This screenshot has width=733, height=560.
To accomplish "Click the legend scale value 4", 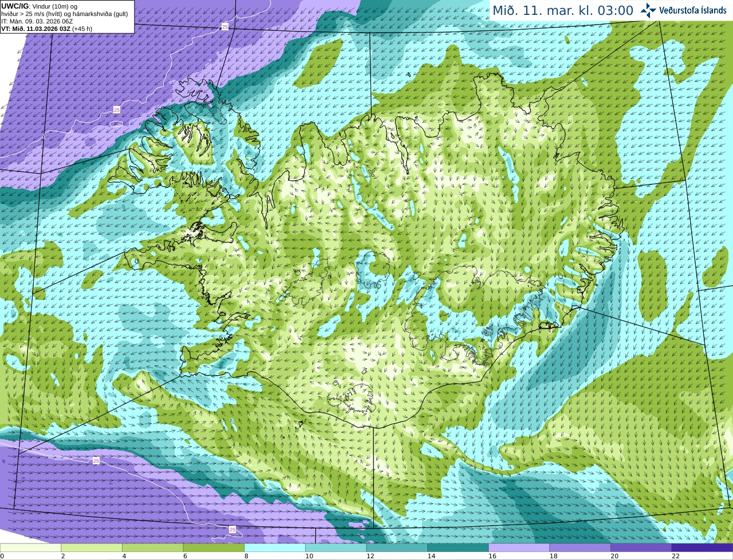I will (124, 556).
